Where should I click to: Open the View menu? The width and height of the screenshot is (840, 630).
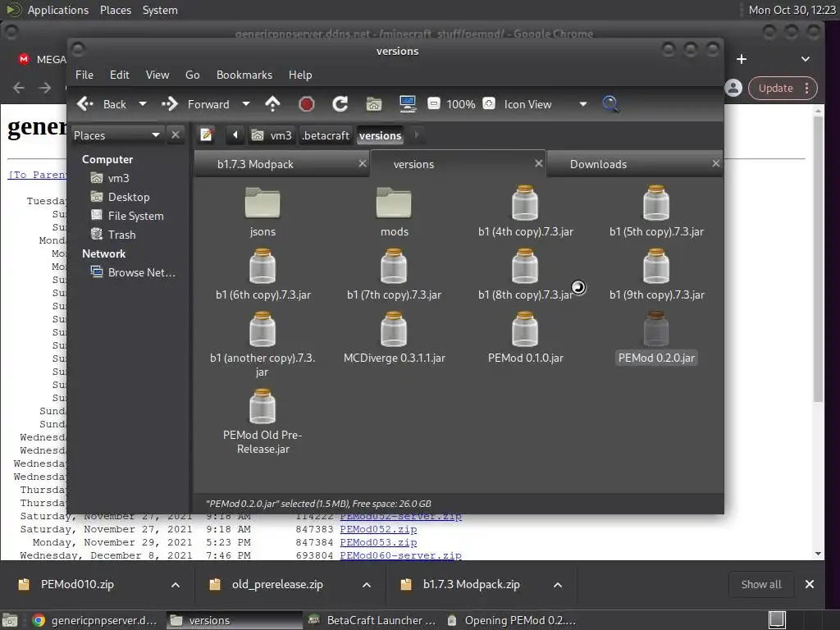157,75
